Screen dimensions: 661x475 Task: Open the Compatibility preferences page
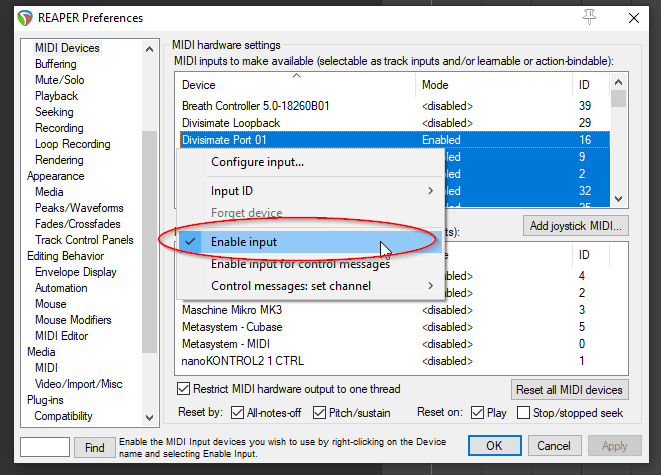tap(63, 416)
